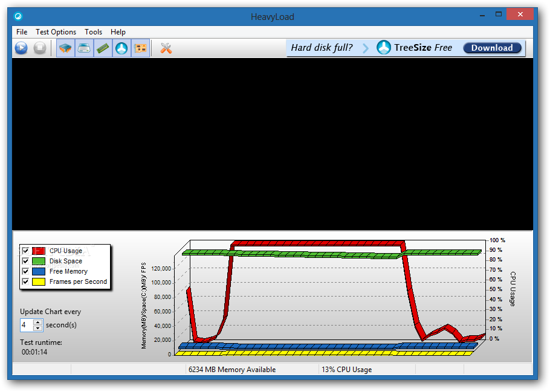The image size is (550, 392).
Task: Close the HeavyLoad window
Action: [x=520, y=14]
